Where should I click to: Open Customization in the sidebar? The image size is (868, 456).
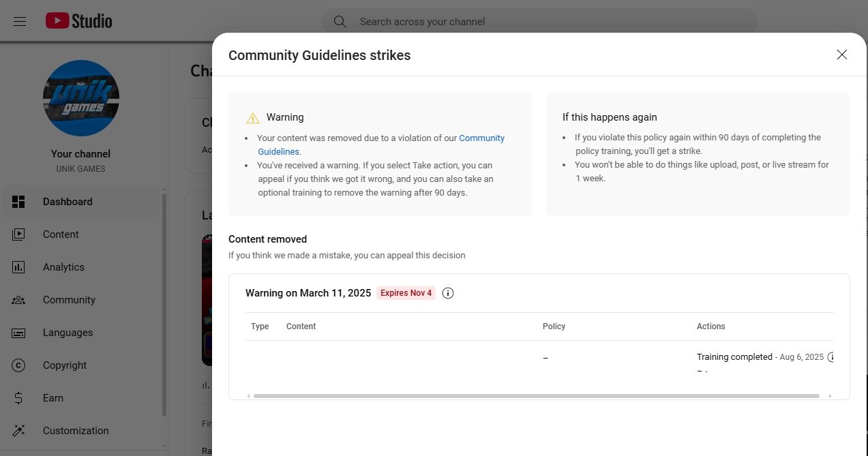(80, 431)
